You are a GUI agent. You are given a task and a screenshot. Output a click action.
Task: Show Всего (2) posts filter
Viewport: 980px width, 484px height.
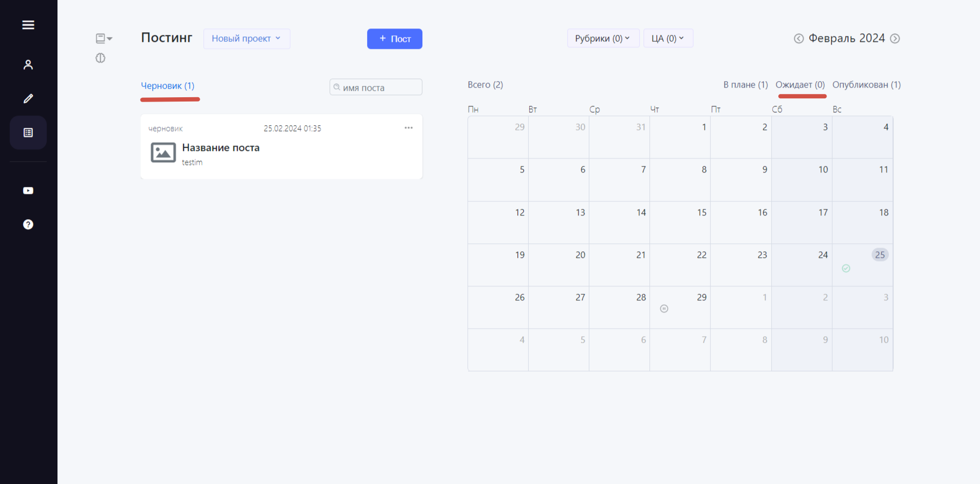tap(485, 85)
